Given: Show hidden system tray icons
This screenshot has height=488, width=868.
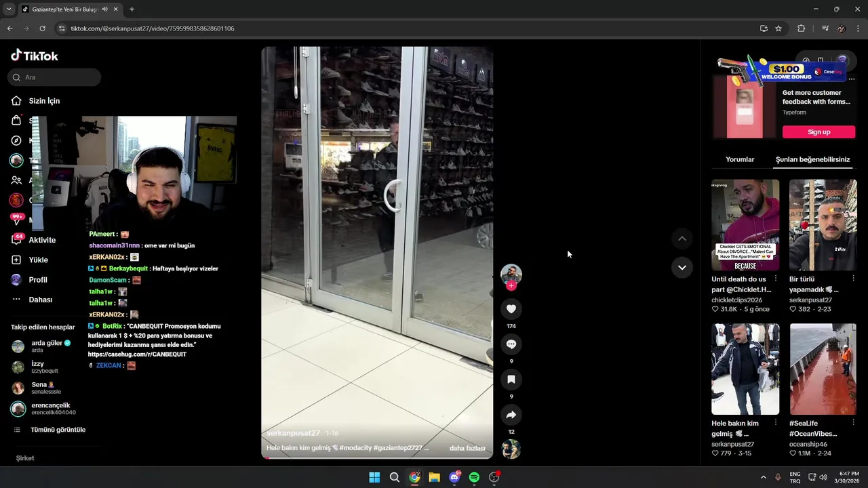Looking at the screenshot, I should [x=763, y=477].
